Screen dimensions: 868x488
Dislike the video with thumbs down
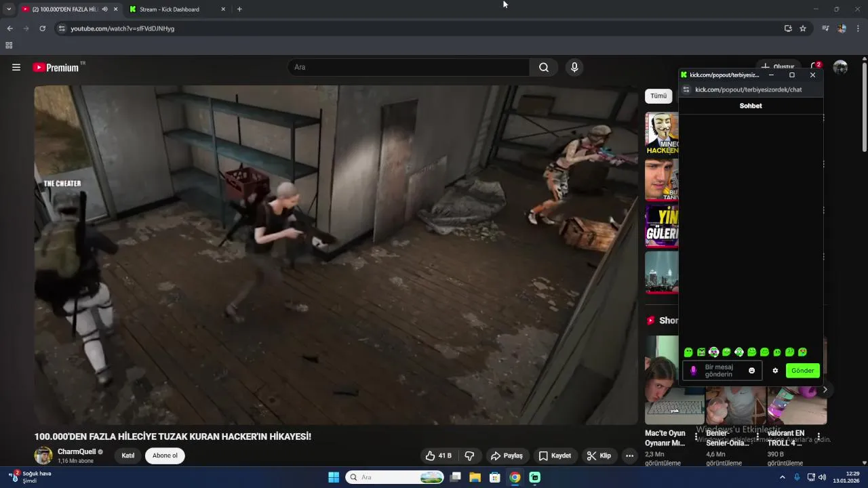469,455
